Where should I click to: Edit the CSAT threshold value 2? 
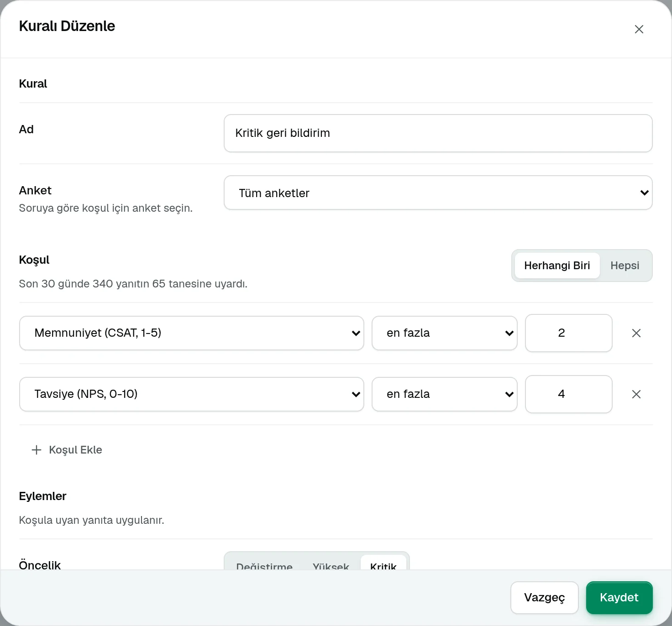[x=568, y=333]
